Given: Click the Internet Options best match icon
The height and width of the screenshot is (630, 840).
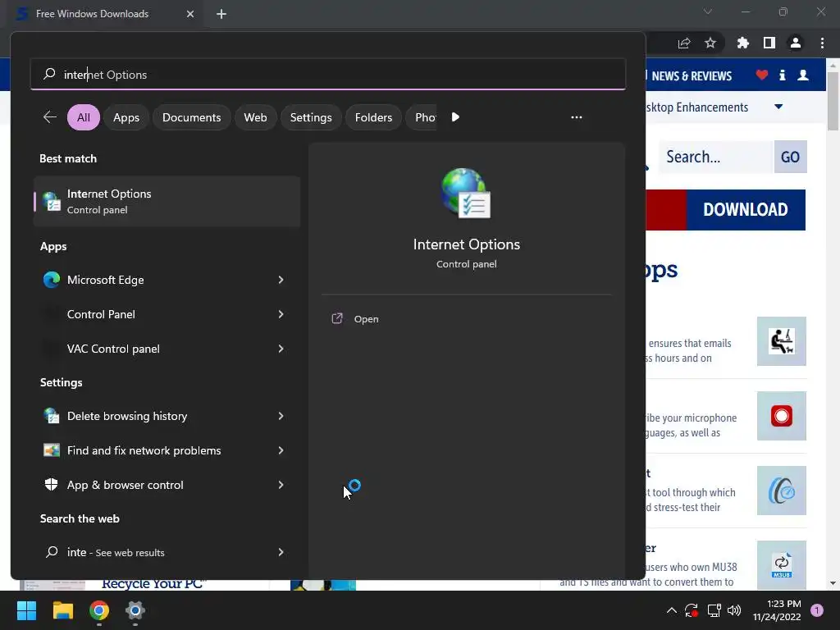Looking at the screenshot, I should coord(52,202).
